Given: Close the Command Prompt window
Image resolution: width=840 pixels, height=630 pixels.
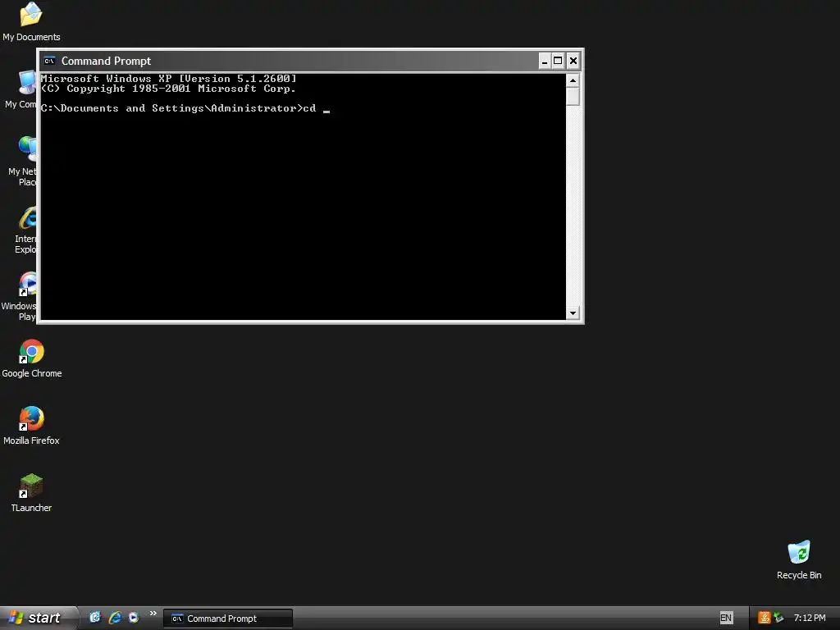Looking at the screenshot, I should pos(573,61).
